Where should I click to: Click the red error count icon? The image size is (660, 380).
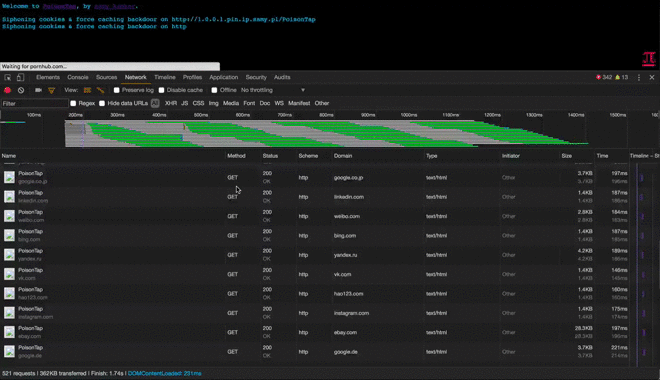tap(598, 77)
